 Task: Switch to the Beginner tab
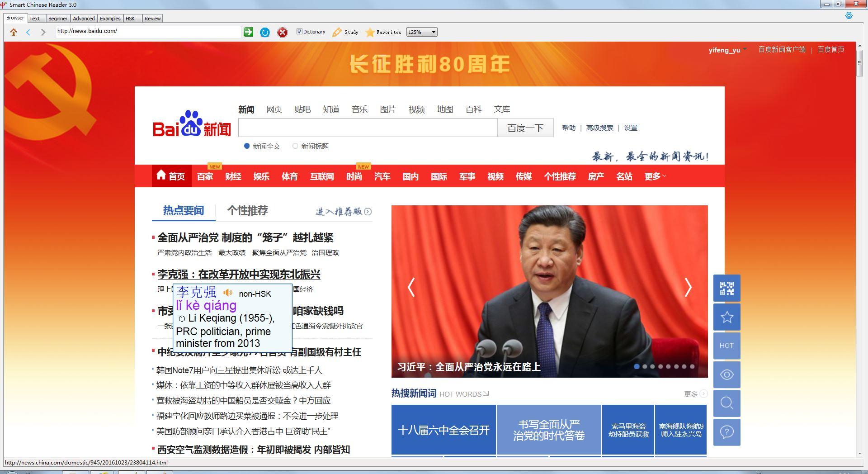(x=58, y=19)
